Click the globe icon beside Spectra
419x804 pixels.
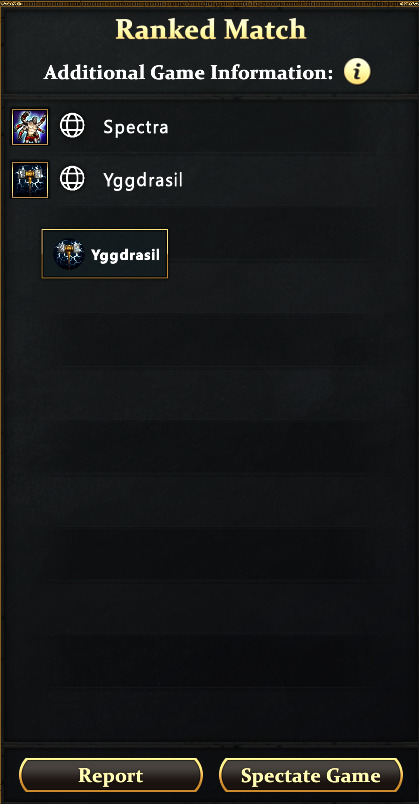[x=72, y=126]
